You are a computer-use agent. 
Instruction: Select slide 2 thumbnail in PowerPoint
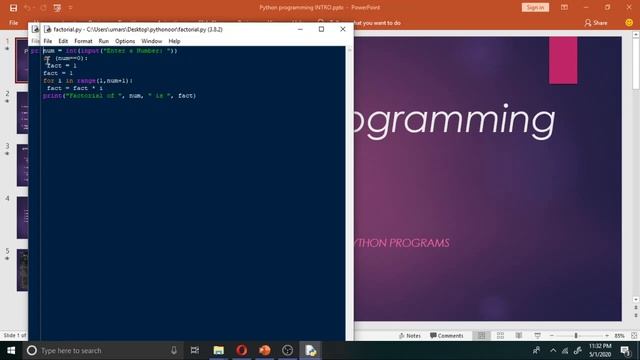[x=22, y=113]
